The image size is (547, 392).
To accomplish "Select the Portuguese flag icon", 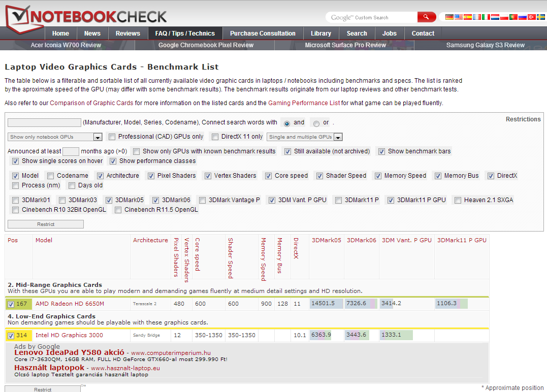I will tap(513, 17).
